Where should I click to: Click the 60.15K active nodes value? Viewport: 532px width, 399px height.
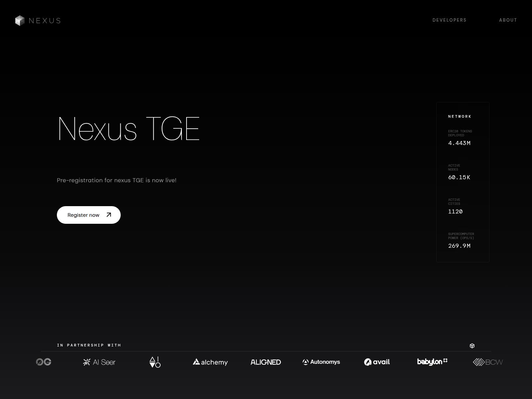(x=459, y=177)
